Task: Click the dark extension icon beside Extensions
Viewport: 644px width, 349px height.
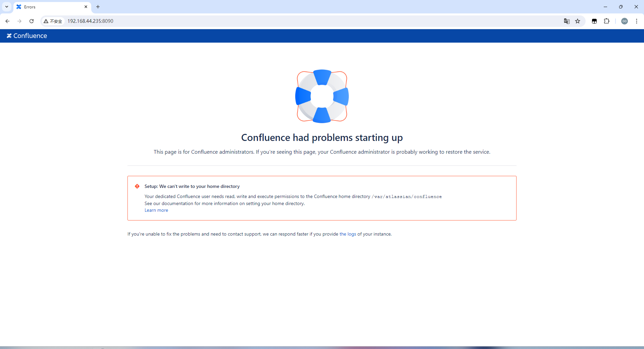Action: pyautogui.click(x=594, y=21)
